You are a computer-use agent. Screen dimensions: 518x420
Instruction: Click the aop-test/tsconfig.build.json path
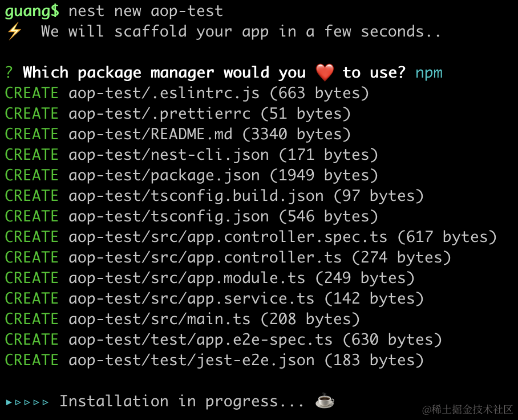click(196, 196)
